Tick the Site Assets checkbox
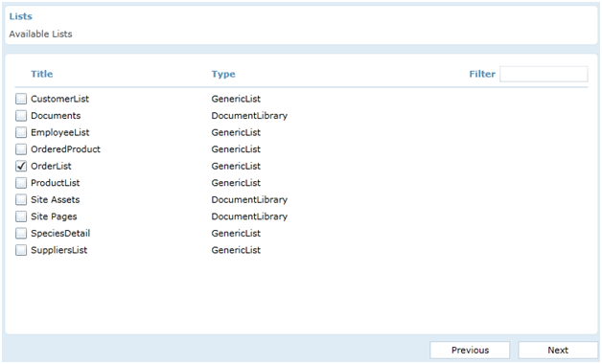The height and width of the screenshot is (364, 602). tap(21, 200)
